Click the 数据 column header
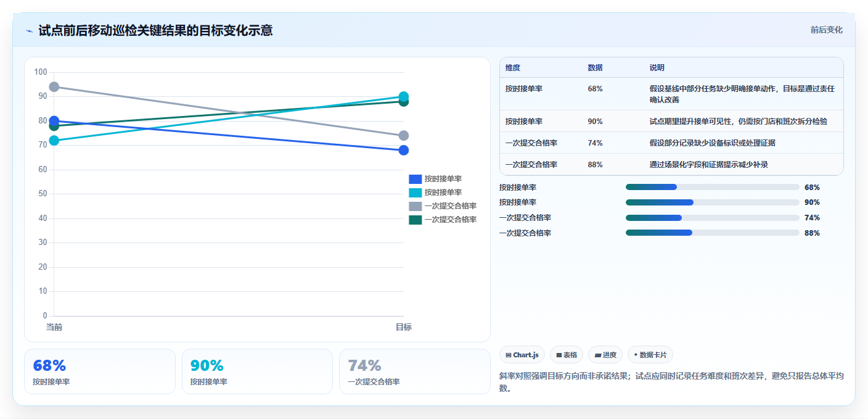 coord(596,68)
